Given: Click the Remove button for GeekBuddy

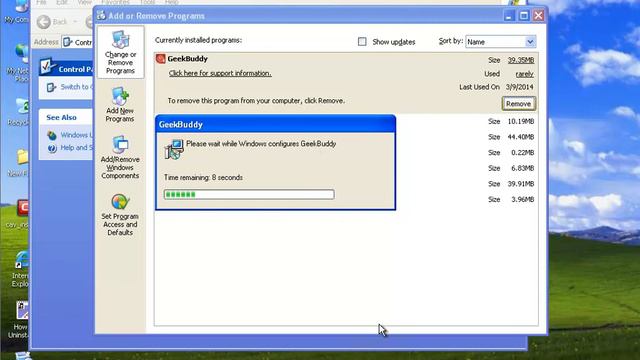Looking at the screenshot, I should coord(518,104).
